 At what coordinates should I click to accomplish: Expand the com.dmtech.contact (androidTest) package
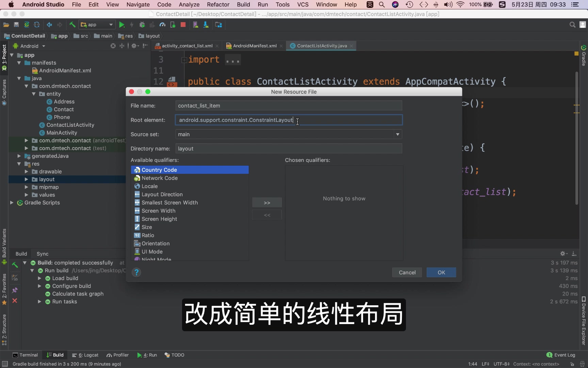26,140
